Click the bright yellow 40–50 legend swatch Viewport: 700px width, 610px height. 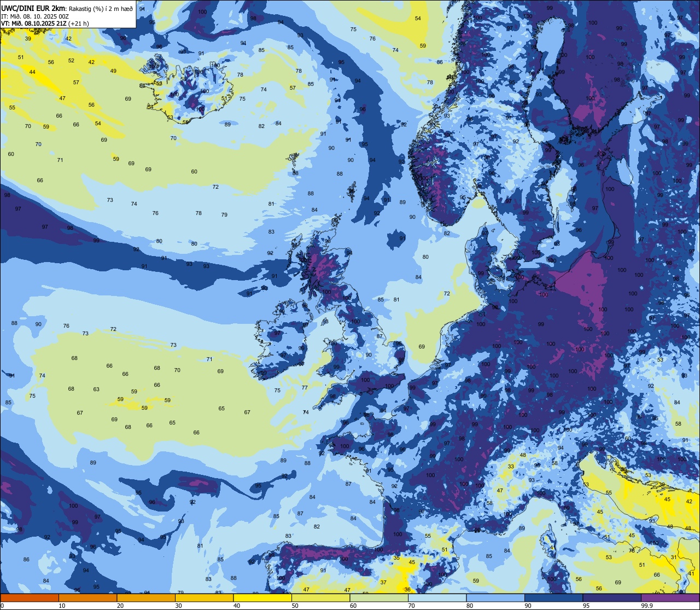tap(262, 597)
